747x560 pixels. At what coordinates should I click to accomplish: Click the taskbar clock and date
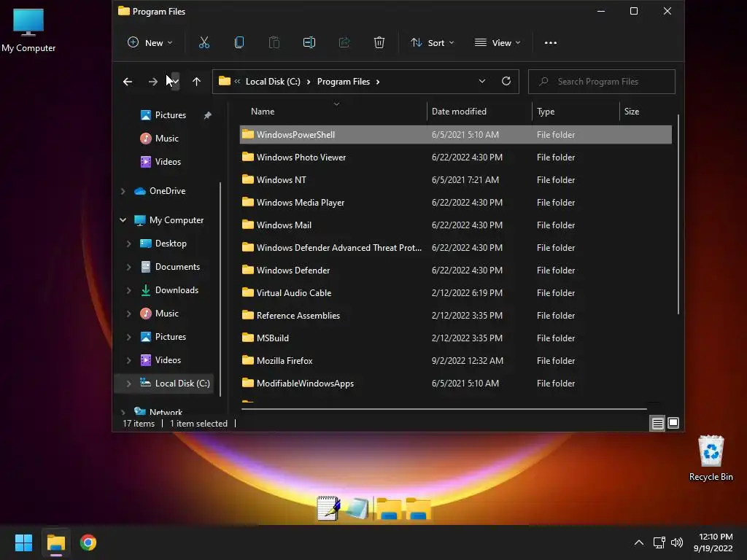pyautogui.click(x=713, y=542)
